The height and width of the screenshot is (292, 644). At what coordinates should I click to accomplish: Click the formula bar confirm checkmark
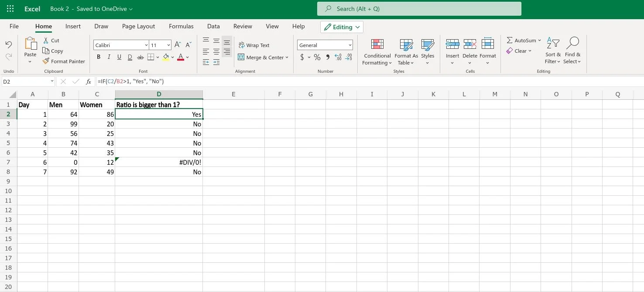76,81
